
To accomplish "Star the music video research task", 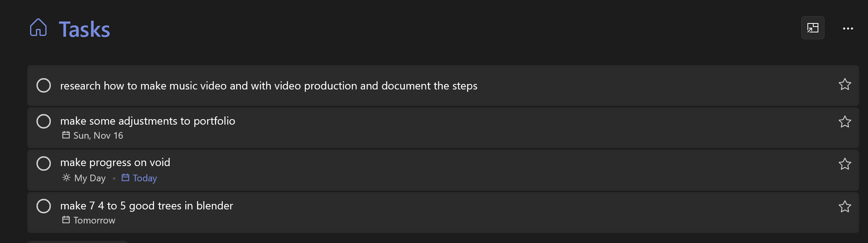I will point(845,85).
